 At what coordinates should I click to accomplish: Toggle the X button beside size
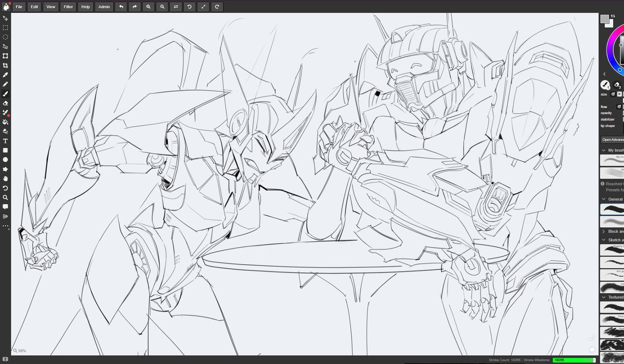pyautogui.click(x=619, y=94)
